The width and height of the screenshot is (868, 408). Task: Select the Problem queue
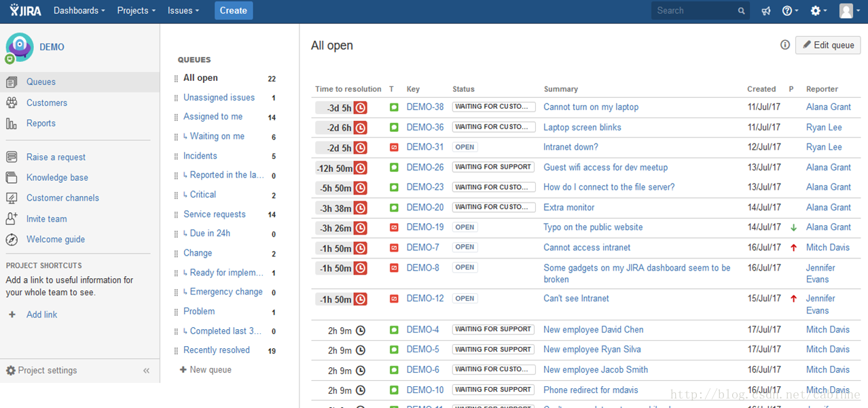tap(199, 311)
